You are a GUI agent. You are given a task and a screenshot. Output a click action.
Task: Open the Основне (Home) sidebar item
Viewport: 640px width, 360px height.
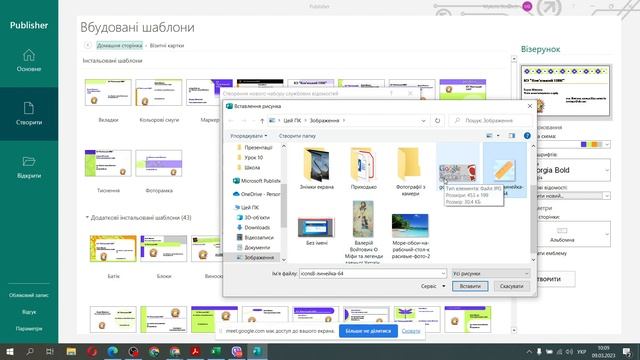[x=29, y=60]
